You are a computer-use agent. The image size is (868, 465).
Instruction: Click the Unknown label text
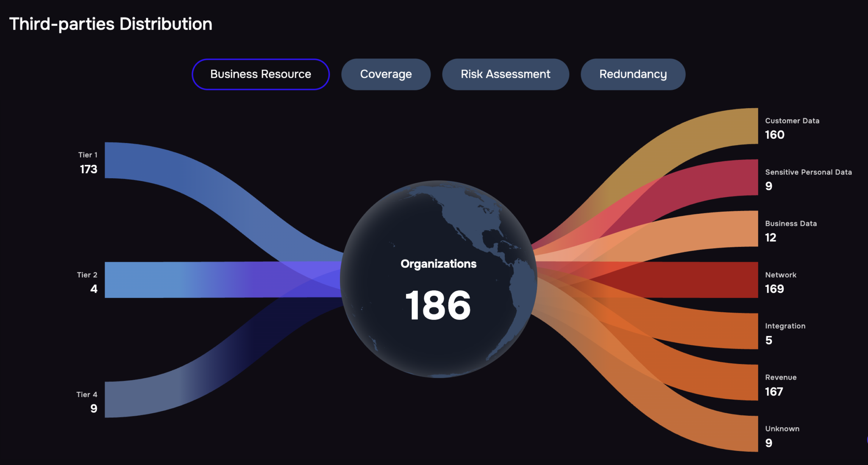782,429
